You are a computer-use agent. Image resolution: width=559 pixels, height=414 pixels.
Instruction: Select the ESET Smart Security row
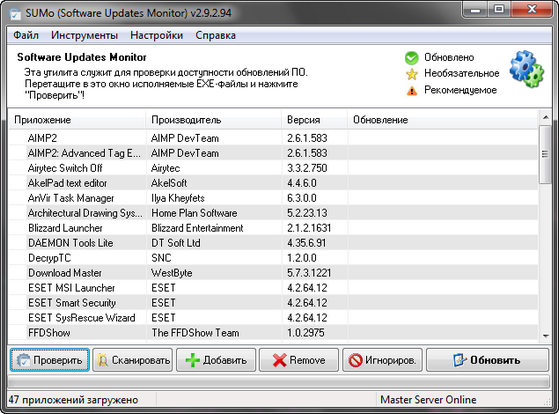pyautogui.click(x=273, y=303)
